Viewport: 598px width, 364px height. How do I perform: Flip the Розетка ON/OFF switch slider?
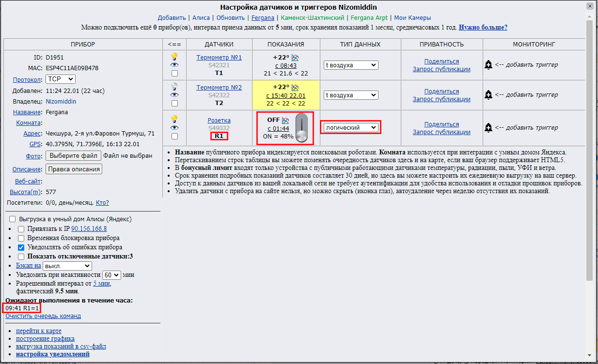(302, 129)
